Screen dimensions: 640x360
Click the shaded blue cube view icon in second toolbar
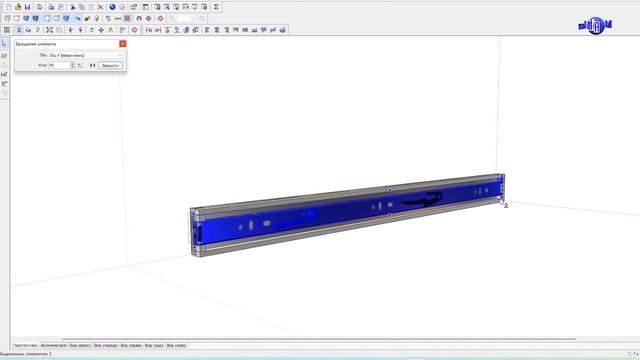point(66,18)
